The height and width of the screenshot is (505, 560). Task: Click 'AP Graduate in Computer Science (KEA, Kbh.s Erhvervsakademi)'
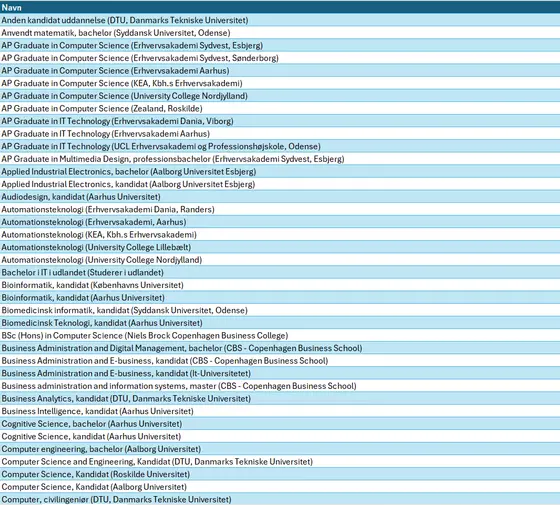click(x=280, y=83)
